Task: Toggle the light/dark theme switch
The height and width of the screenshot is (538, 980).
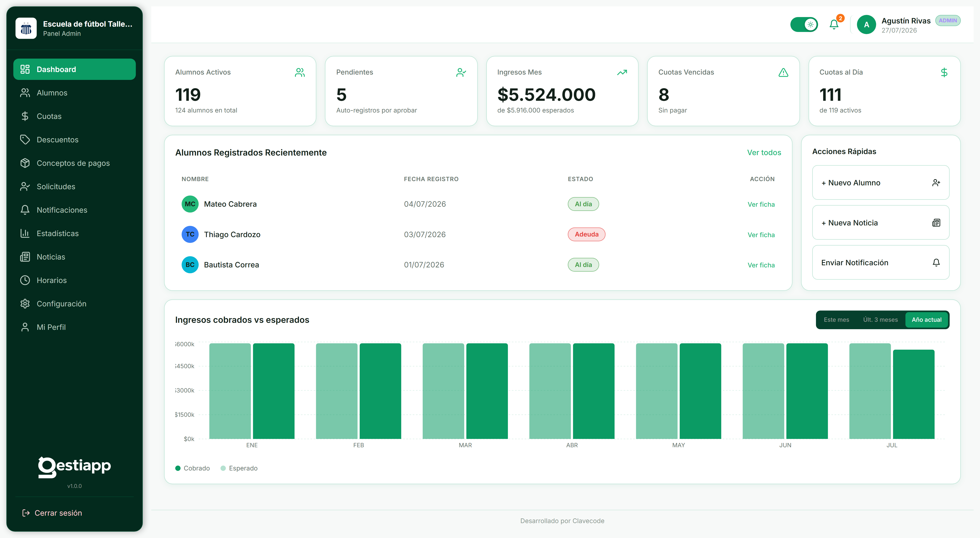Action: point(804,25)
